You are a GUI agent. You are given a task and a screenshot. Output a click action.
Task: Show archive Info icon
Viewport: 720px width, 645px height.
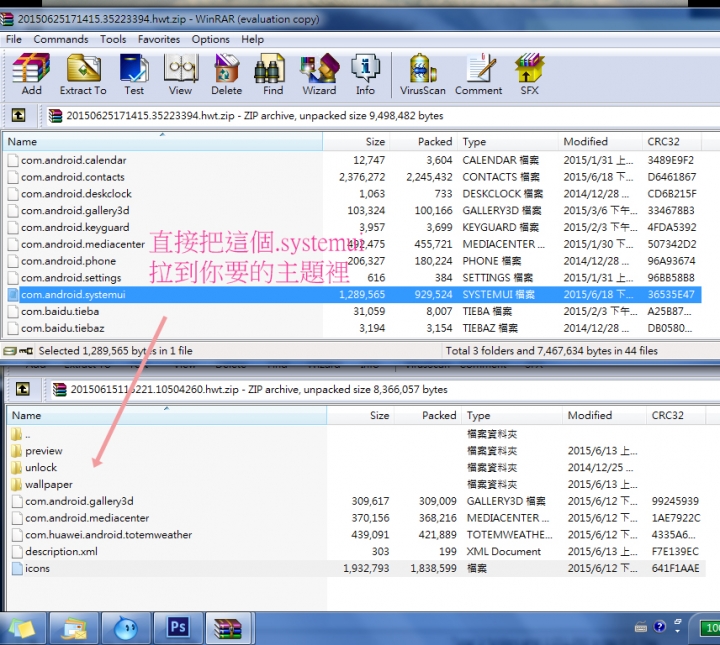coord(366,74)
